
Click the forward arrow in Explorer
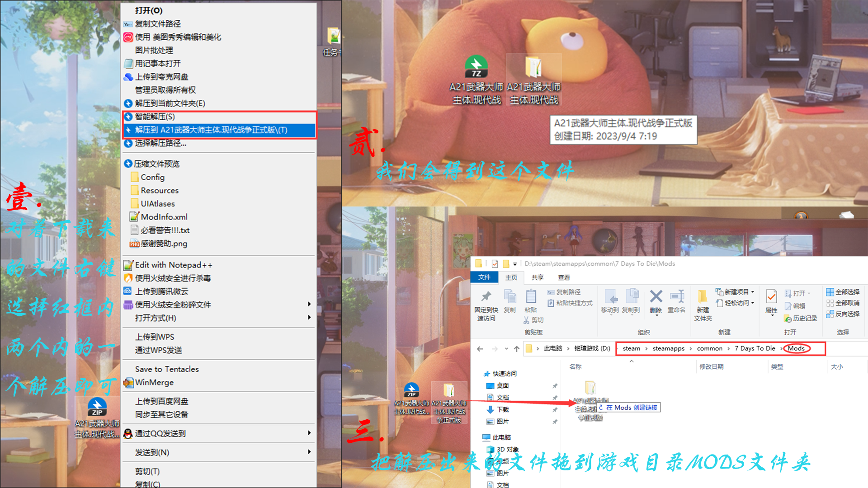495,349
